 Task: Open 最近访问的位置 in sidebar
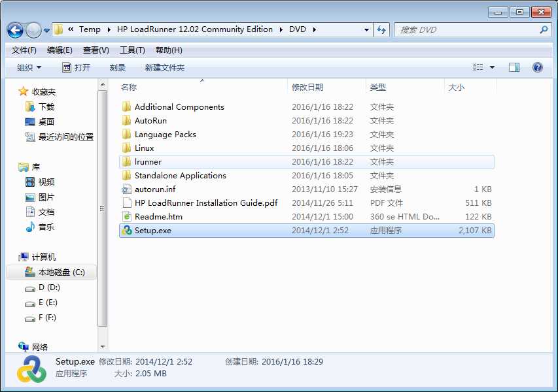60,137
